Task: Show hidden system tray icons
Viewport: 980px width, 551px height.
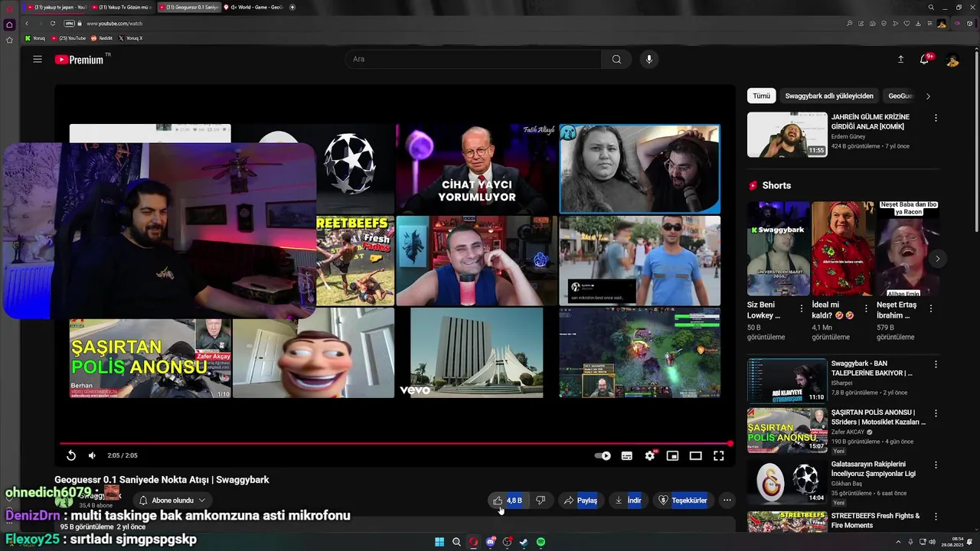Action: pos(898,542)
